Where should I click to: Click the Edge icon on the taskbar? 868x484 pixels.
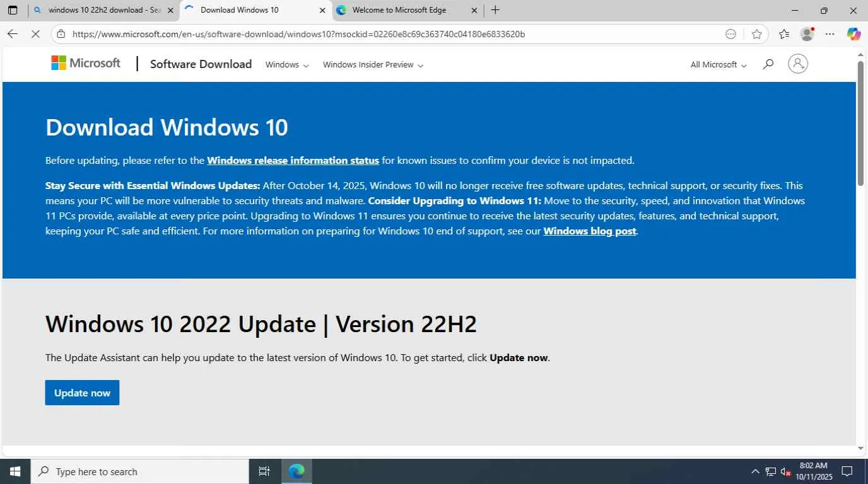point(296,471)
